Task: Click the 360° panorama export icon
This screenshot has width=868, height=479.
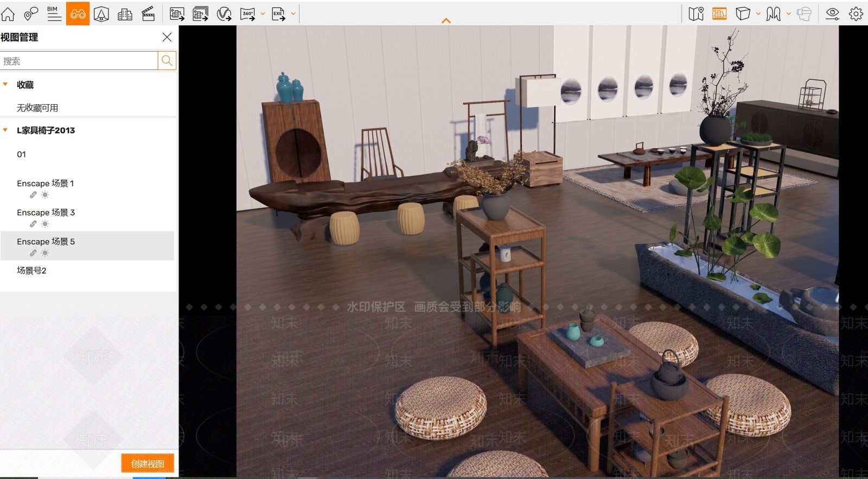Action: pyautogui.click(x=247, y=14)
